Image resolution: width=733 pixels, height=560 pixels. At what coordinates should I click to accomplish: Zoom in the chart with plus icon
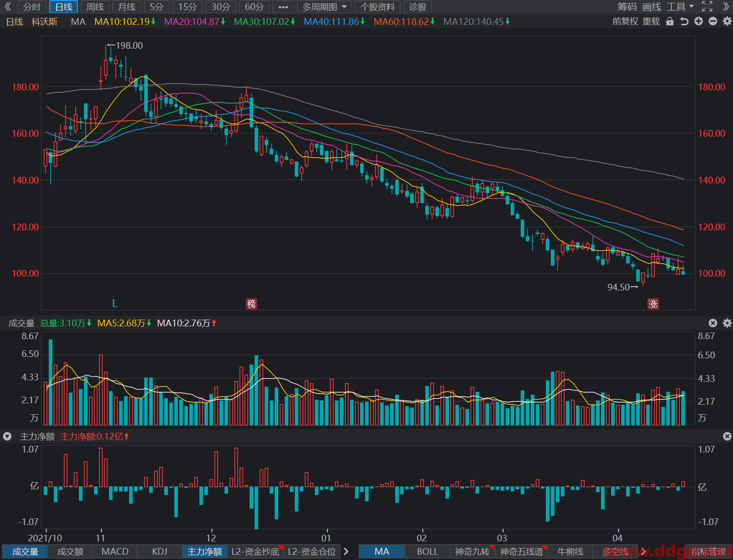pos(699,22)
